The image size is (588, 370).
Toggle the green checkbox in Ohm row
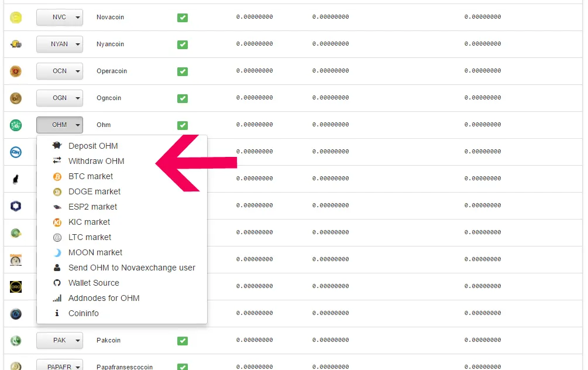(x=183, y=125)
